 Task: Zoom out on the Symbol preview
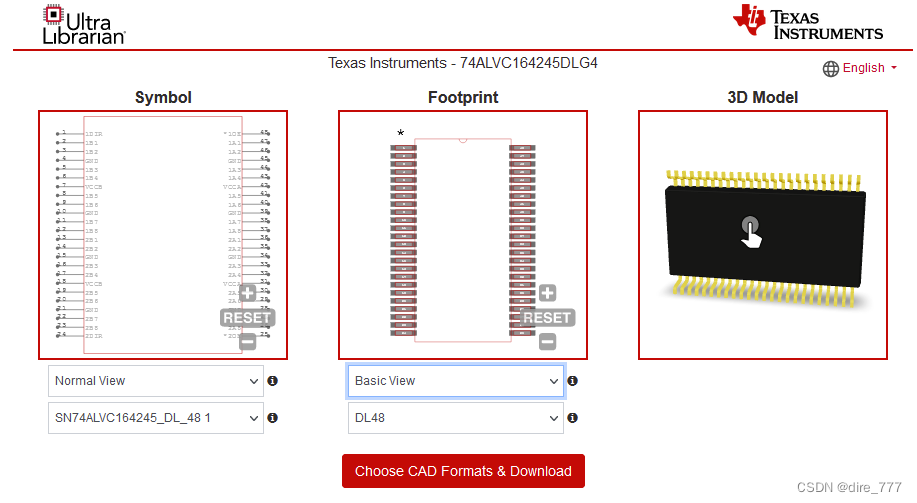[x=247, y=342]
